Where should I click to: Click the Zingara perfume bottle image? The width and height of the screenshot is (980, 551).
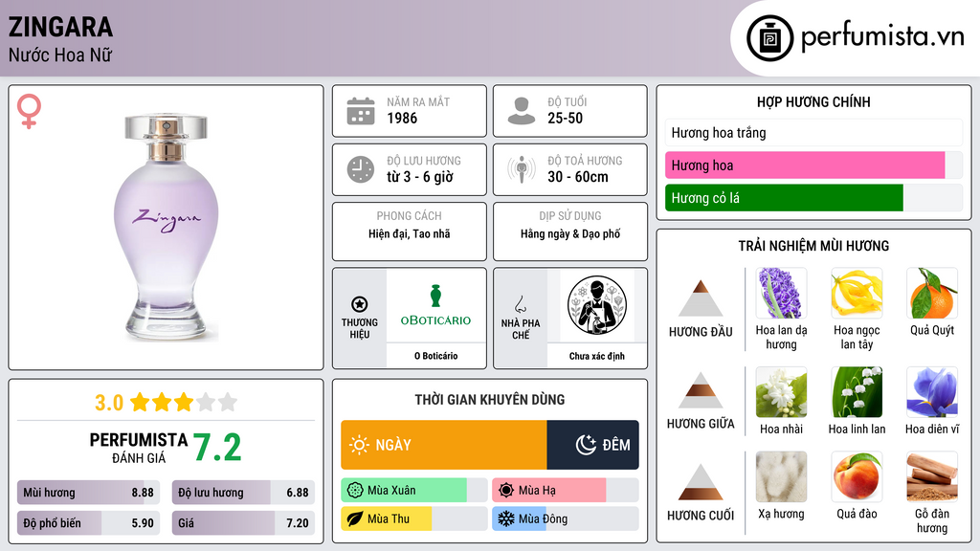coord(166,227)
